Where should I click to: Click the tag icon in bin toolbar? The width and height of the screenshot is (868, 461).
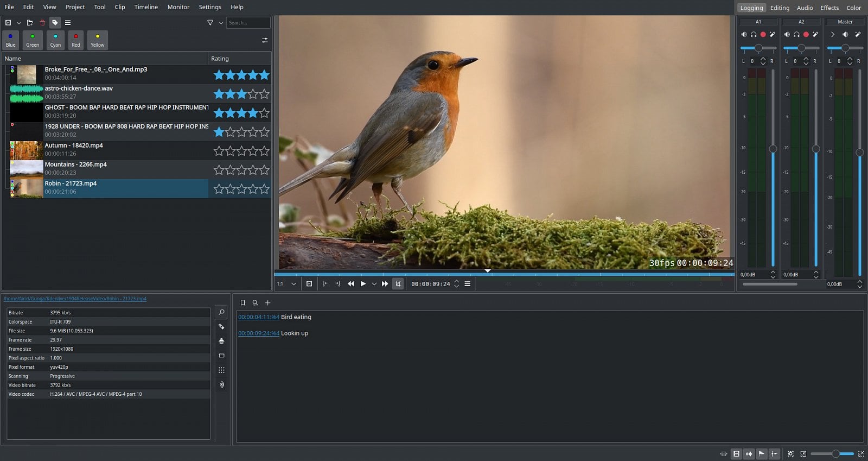click(55, 23)
